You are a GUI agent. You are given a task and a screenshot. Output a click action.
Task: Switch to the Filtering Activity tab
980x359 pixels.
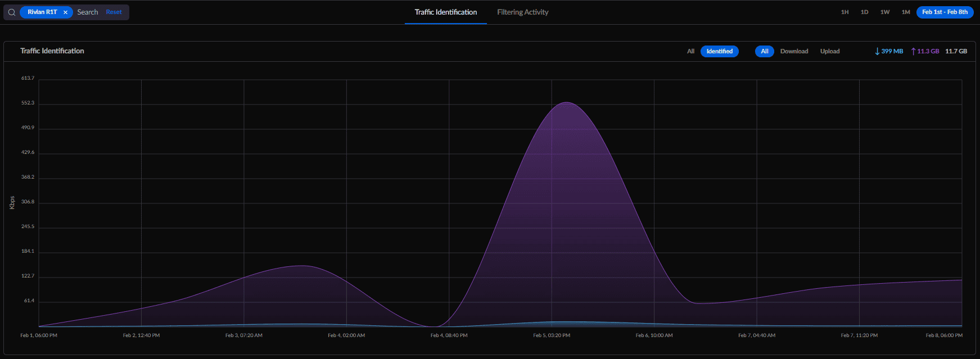(x=523, y=12)
